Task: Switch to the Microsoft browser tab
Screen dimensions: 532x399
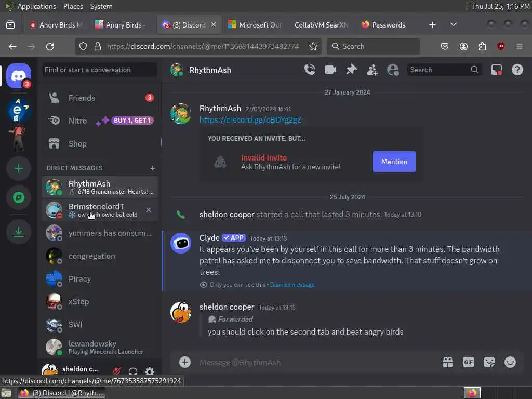Action: [x=255, y=25]
